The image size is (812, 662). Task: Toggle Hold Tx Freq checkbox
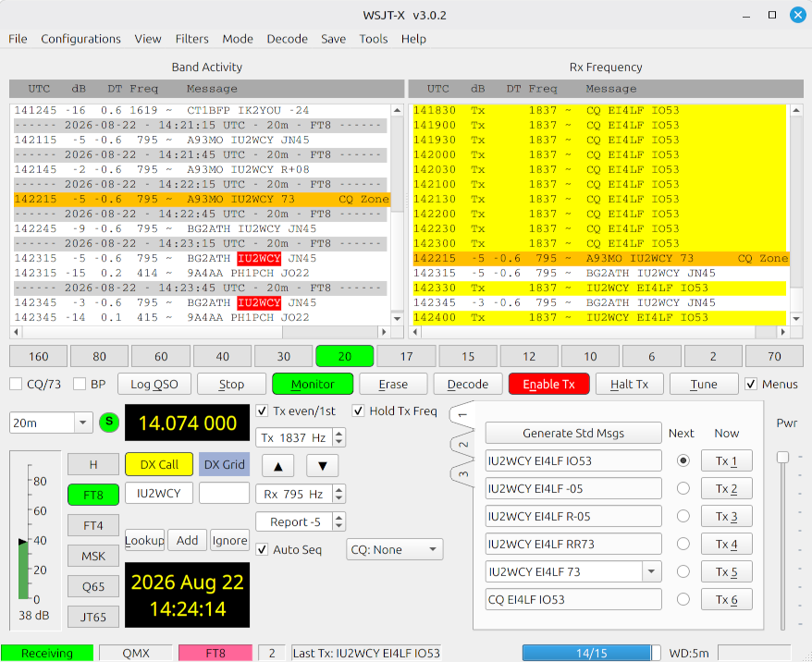[358, 411]
